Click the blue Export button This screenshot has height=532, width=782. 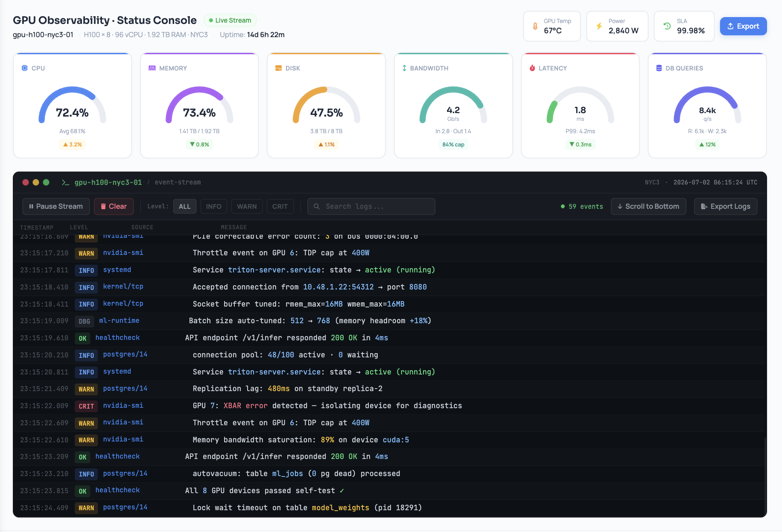(743, 26)
